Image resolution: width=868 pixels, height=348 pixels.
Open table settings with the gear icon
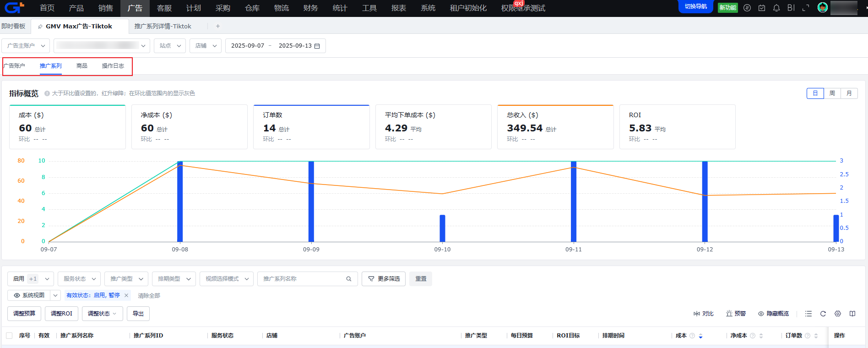(x=837, y=314)
